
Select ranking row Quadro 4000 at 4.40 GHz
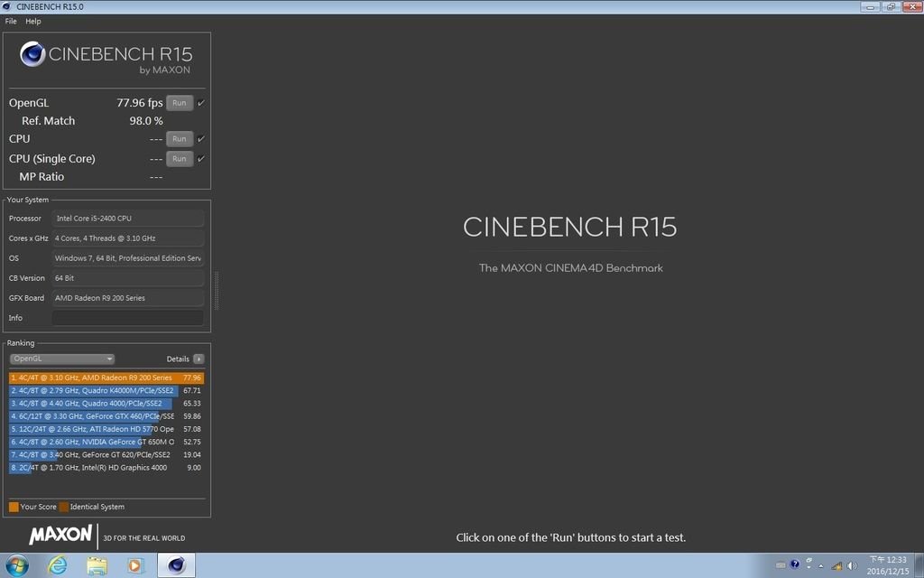click(x=106, y=404)
